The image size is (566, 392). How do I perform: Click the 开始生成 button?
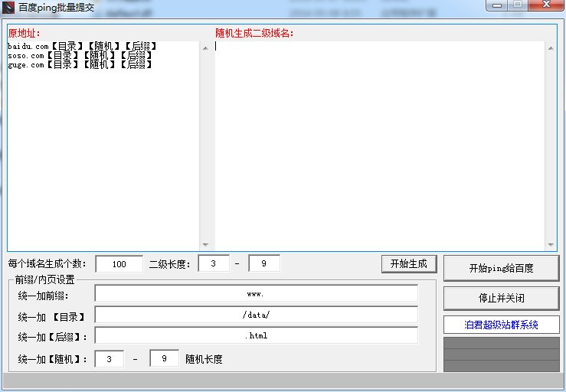click(x=409, y=264)
